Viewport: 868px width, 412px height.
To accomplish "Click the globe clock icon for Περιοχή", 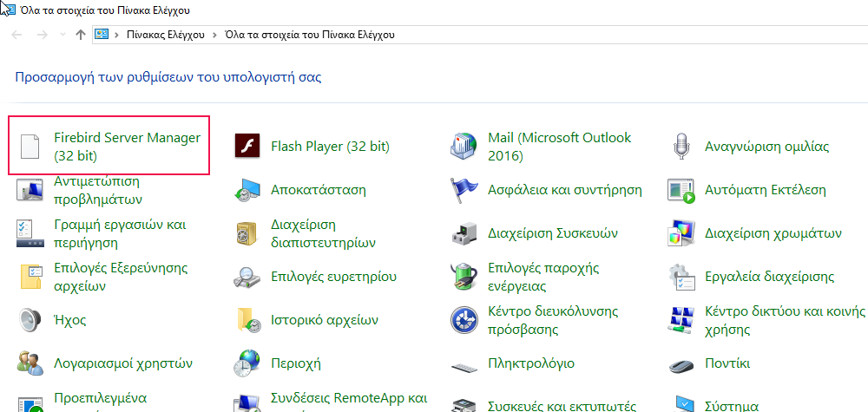I will (247, 363).
